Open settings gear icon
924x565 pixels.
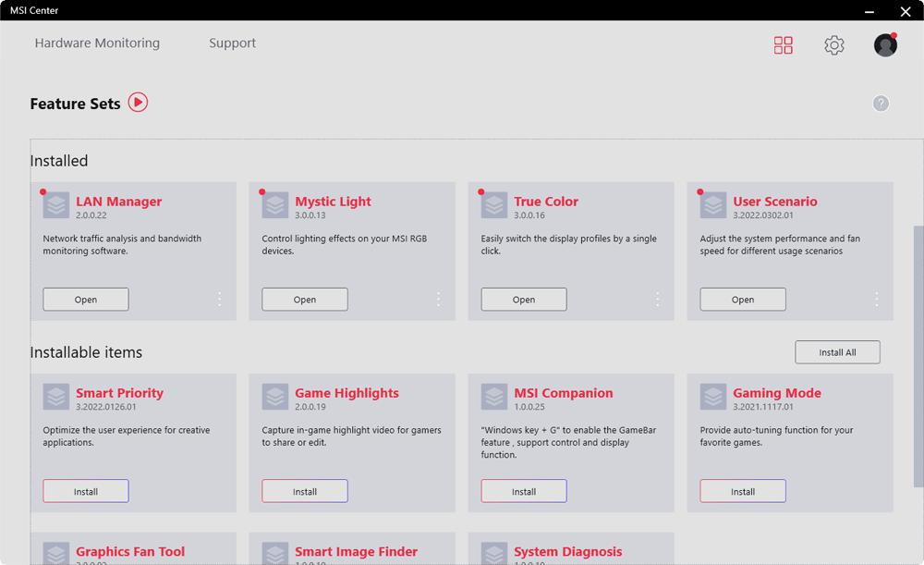tap(833, 45)
